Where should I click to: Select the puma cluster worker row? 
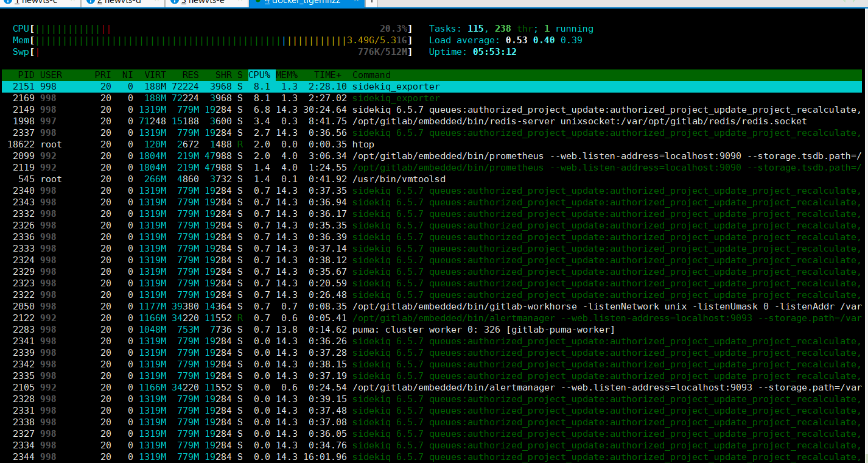426,330
